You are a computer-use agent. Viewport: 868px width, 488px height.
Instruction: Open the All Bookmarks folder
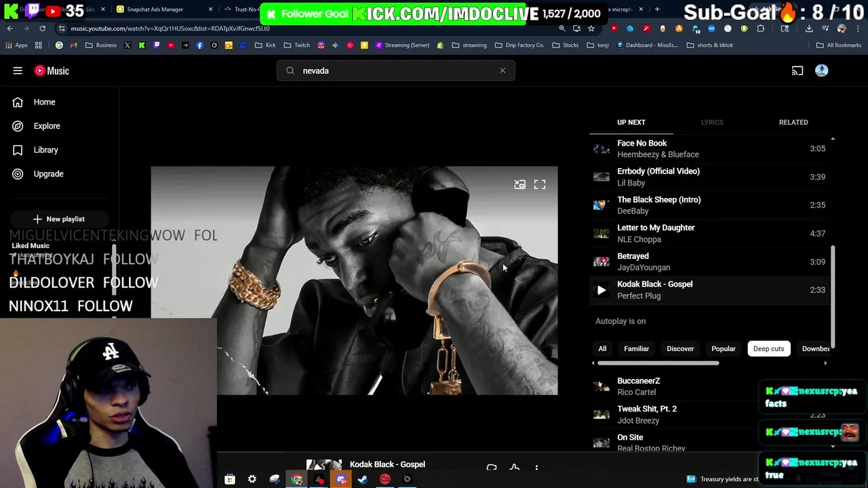(x=839, y=45)
